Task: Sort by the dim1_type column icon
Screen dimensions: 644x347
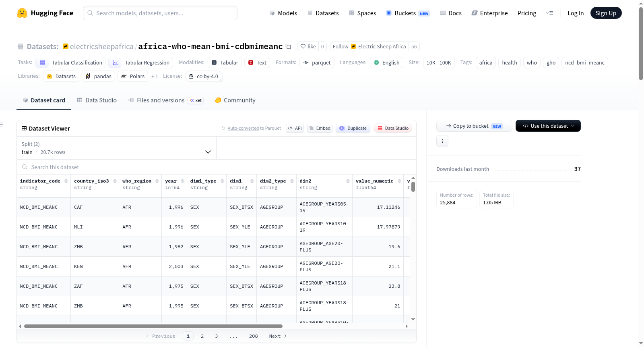Action: click(222, 181)
